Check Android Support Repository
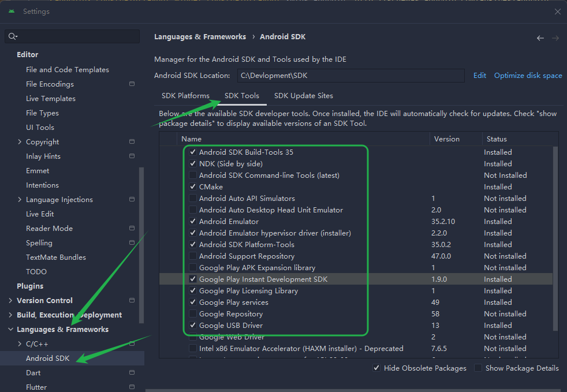The width and height of the screenshot is (567, 392). [193, 256]
